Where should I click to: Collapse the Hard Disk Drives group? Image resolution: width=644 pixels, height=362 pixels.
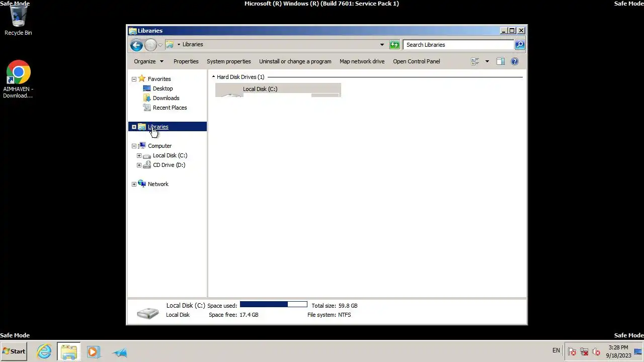pyautogui.click(x=213, y=77)
